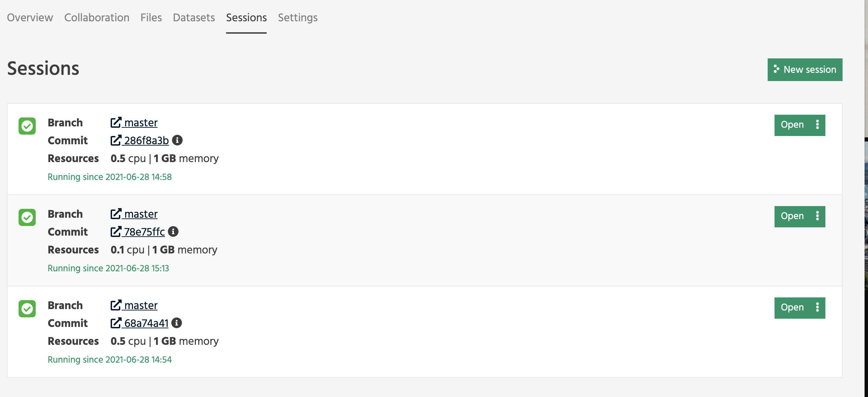The width and height of the screenshot is (868, 397).
Task: Open the info icon next to commit 78e75ffc
Action: point(173,231)
